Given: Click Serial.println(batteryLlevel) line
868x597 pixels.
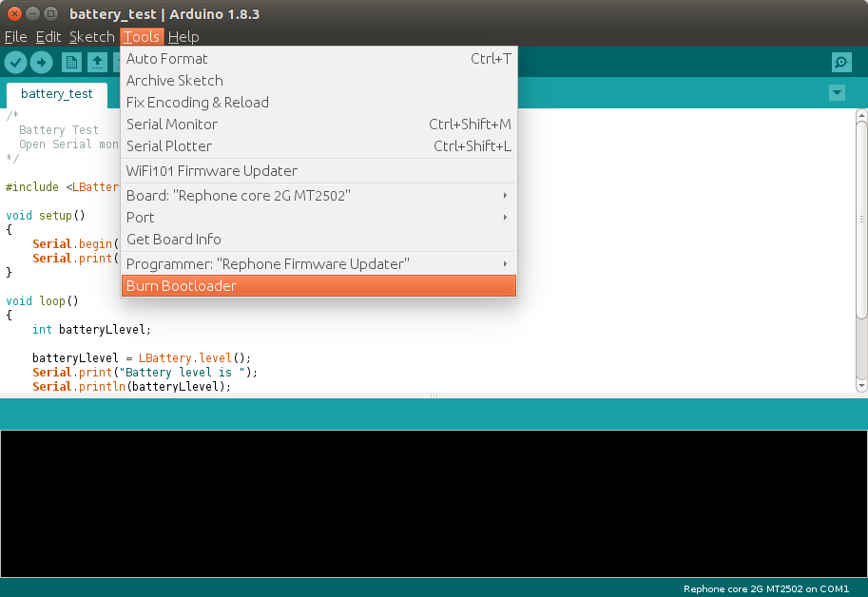Looking at the screenshot, I should tap(131, 386).
